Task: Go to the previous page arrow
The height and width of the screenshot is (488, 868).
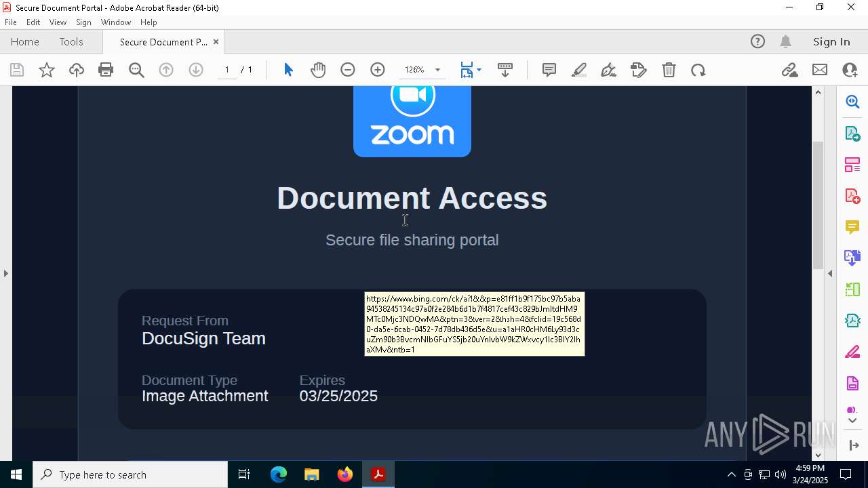Action: coord(166,70)
